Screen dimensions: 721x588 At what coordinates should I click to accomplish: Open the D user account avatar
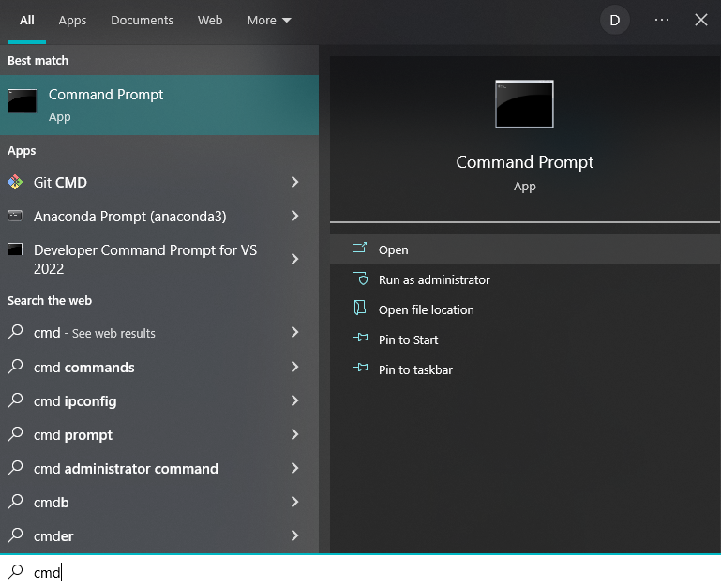[x=615, y=21]
